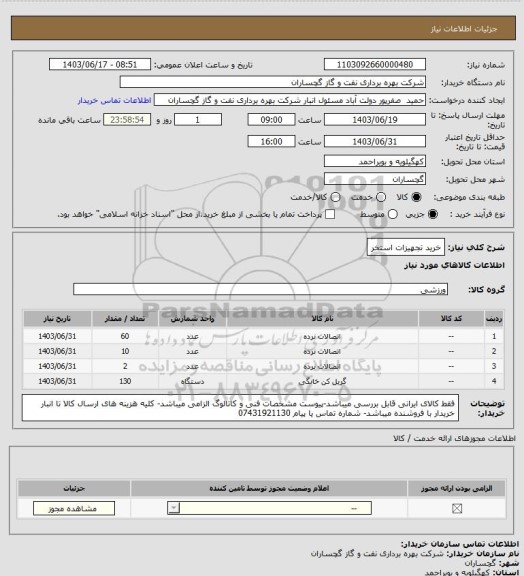The height and width of the screenshot is (576, 524).
Task: Click item name گریل کن خانگی
Action: pyautogui.click(x=322, y=381)
